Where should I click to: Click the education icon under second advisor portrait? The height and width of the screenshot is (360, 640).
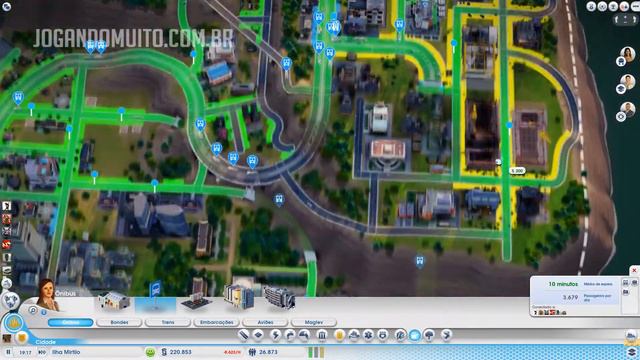click(x=621, y=89)
